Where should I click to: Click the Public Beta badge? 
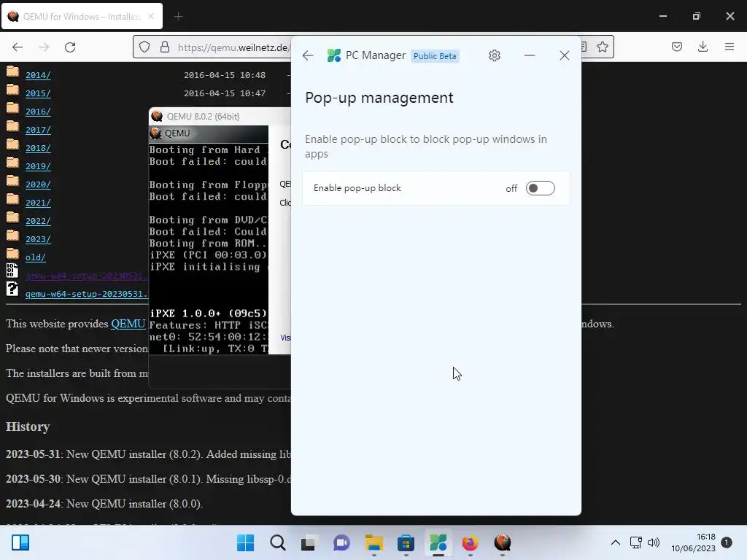pyautogui.click(x=435, y=56)
